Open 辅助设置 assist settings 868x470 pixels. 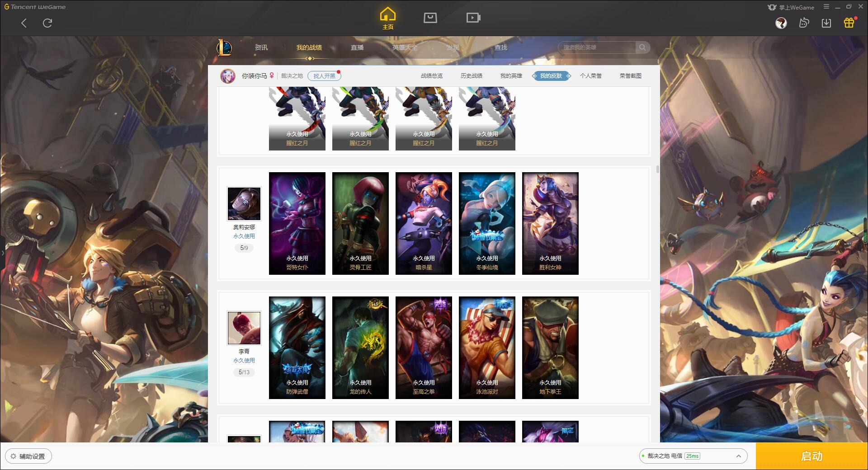click(28, 456)
